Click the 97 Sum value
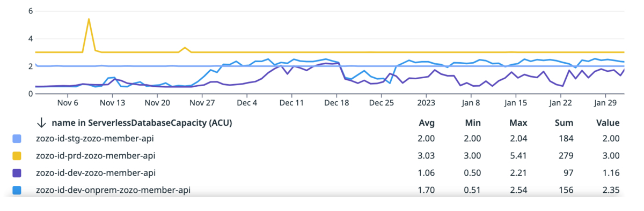Screen dimensions: 644x211 click(569, 173)
